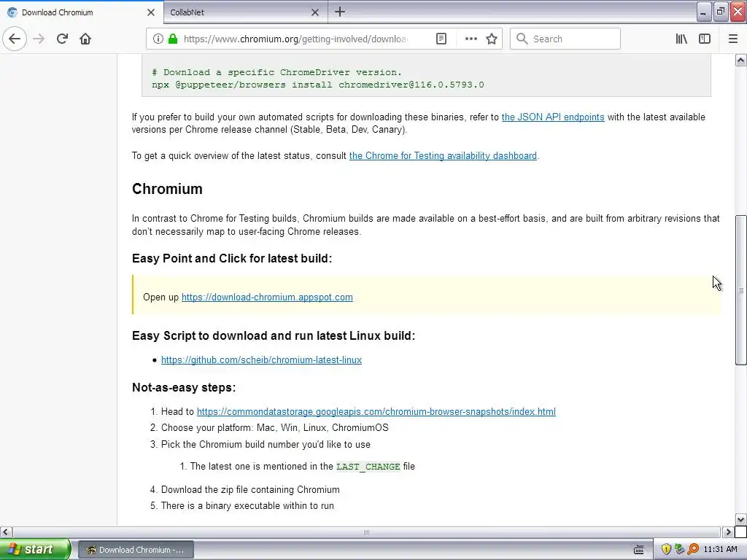Open the chromium-browser-snapshots index.html link
This screenshot has height=560, width=747.
tap(376, 411)
